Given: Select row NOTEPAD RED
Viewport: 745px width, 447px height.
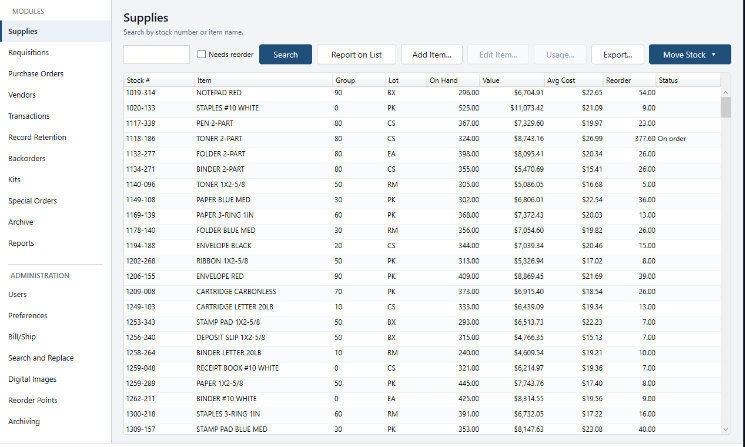Looking at the screenshot, I should 422,93.
